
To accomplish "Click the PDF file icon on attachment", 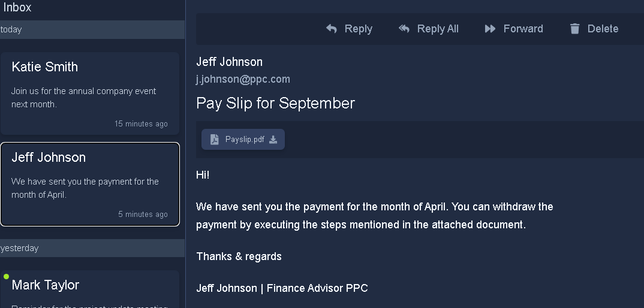I will coord(215,140).
